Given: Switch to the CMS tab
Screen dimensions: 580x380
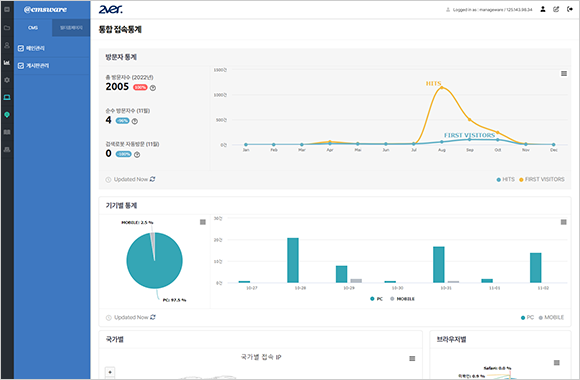Looking at the screenshot, I should [x=33, y=28].
